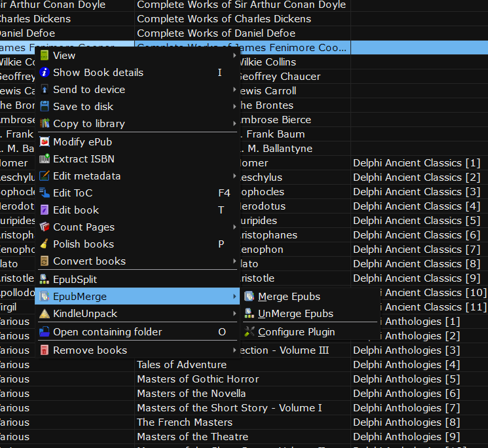
Task: Click the Send to device icon
Action: click(45, 90)
